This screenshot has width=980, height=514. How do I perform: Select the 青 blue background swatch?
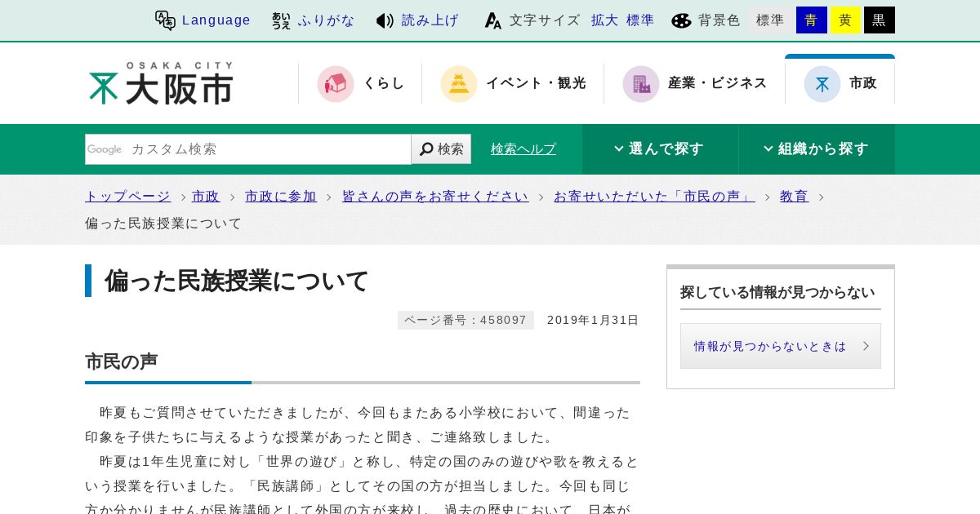point(811,20)
